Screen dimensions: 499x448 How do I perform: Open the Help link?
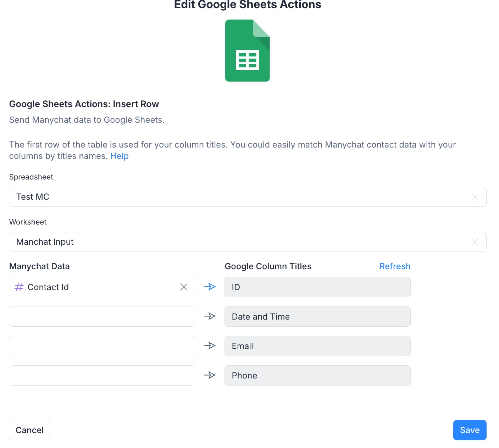click(x=120, y=156)
